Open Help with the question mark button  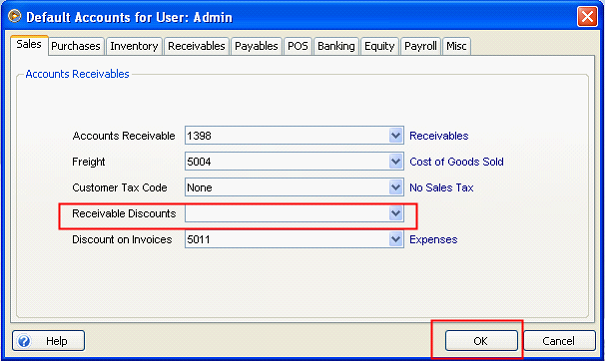point(48,341)
